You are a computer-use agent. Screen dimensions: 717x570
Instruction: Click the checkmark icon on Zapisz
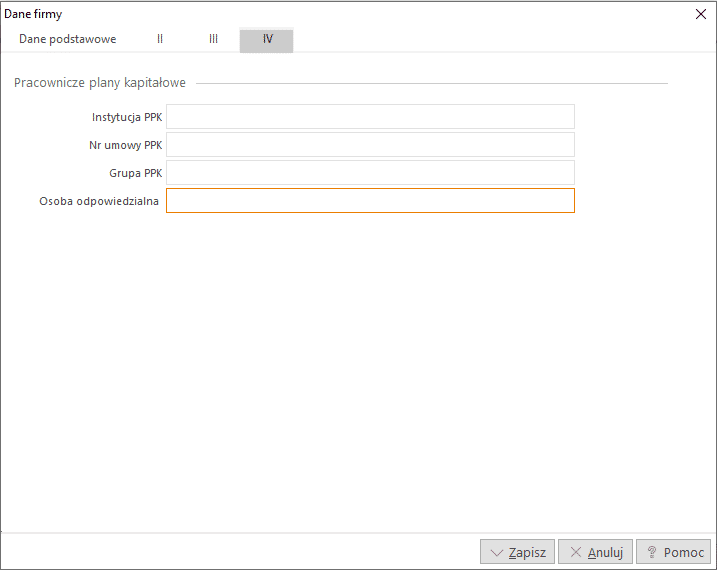(497, 553)
